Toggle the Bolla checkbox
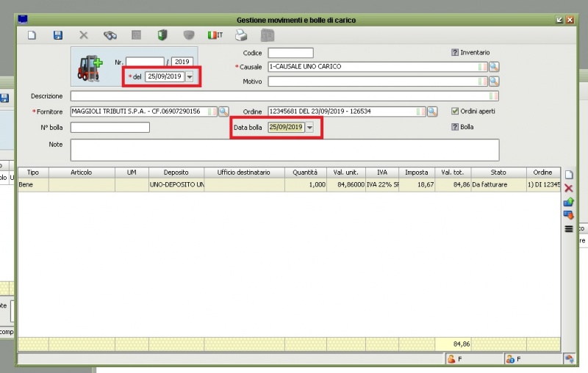The height and width of the screenshot is (373, 588). 455,127
